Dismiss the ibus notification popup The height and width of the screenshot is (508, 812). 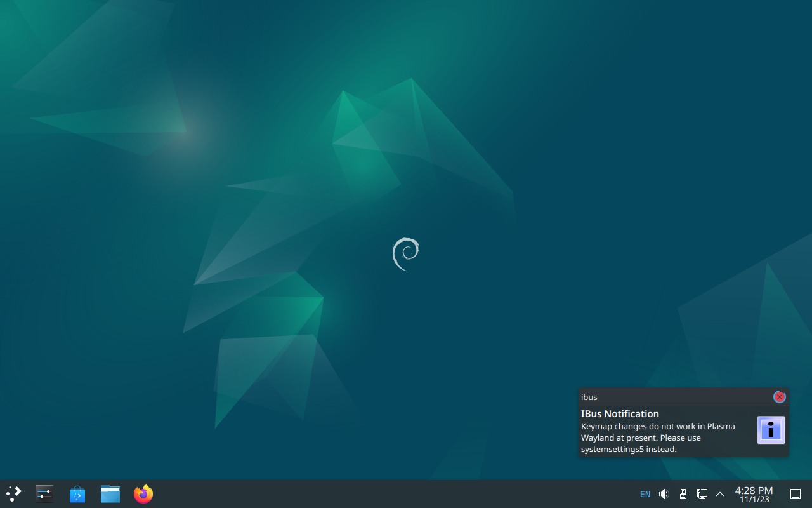[780, 397]
